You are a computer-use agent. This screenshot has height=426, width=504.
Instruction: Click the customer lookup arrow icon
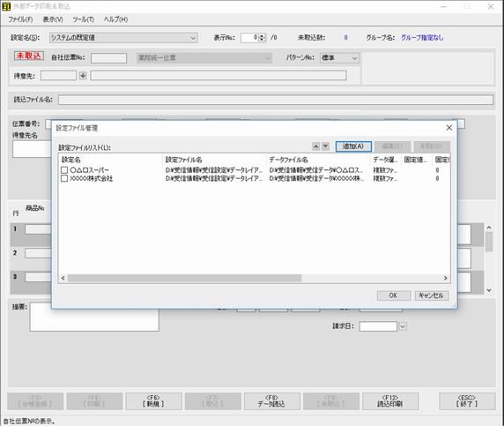pyautogui.click(x=83, y=76)
